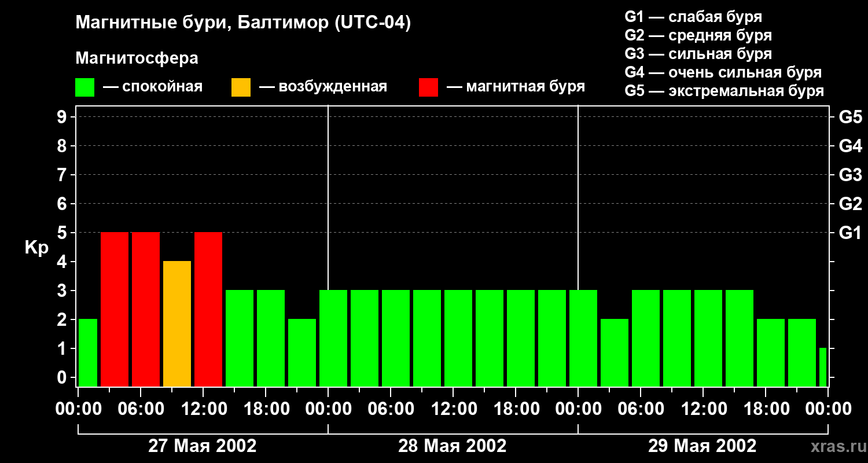Screen dimensions: 868x463
Task: Click the green 'спокойная' legend swatch
Action: pyautogui.click(x=85, y=87)
